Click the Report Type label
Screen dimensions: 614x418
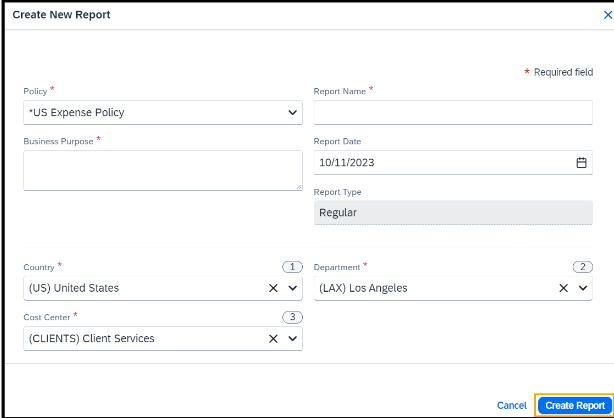coord(338,192)
